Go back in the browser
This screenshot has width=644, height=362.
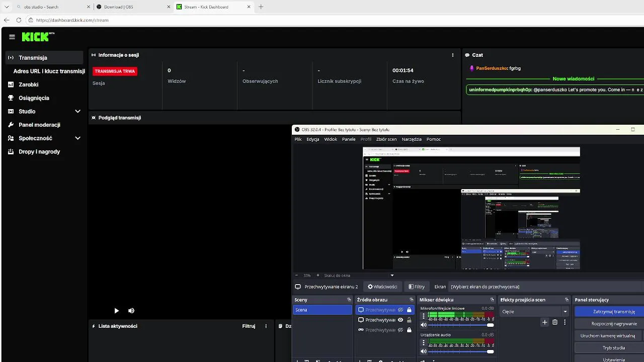pos(7,20)
